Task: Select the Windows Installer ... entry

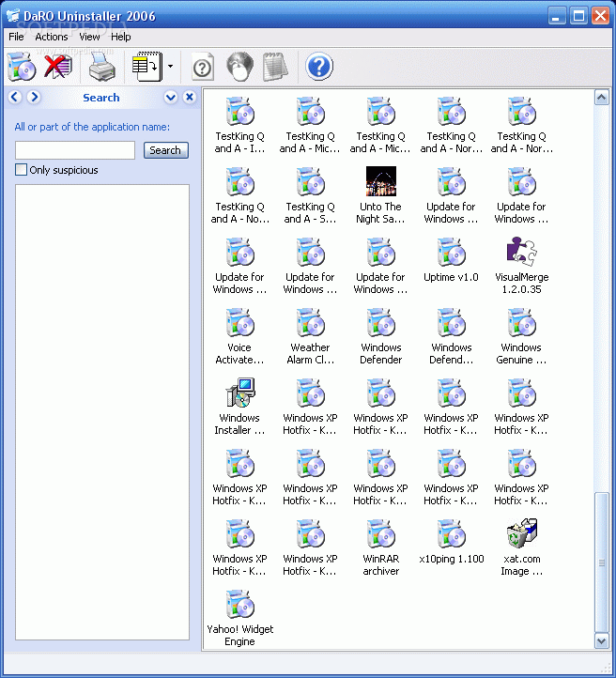Action: (239, 408)
